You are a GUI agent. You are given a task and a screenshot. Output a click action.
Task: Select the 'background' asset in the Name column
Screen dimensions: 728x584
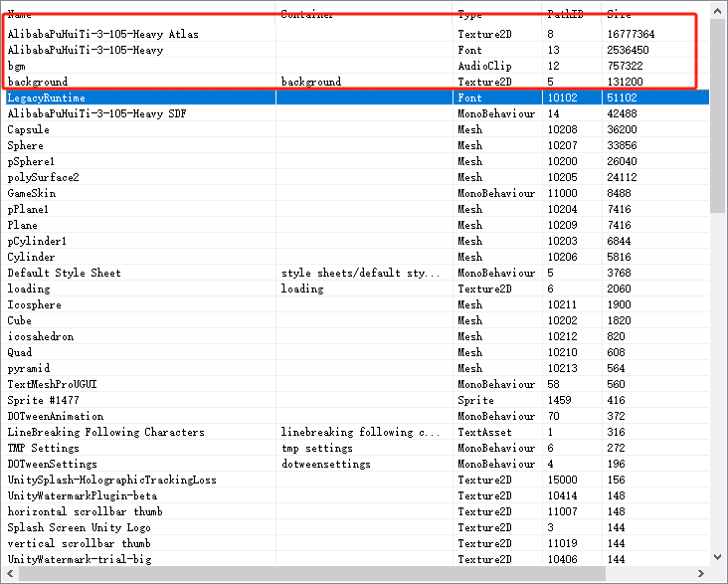tap(38, 82)
